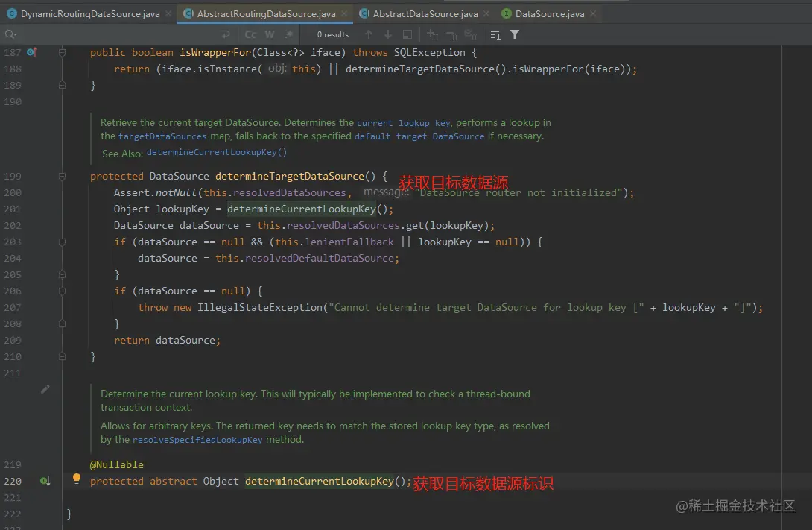The image size is (812, 530).
Task: Collapse the isWrapperFor method at line 187
Action: point(62,52)
